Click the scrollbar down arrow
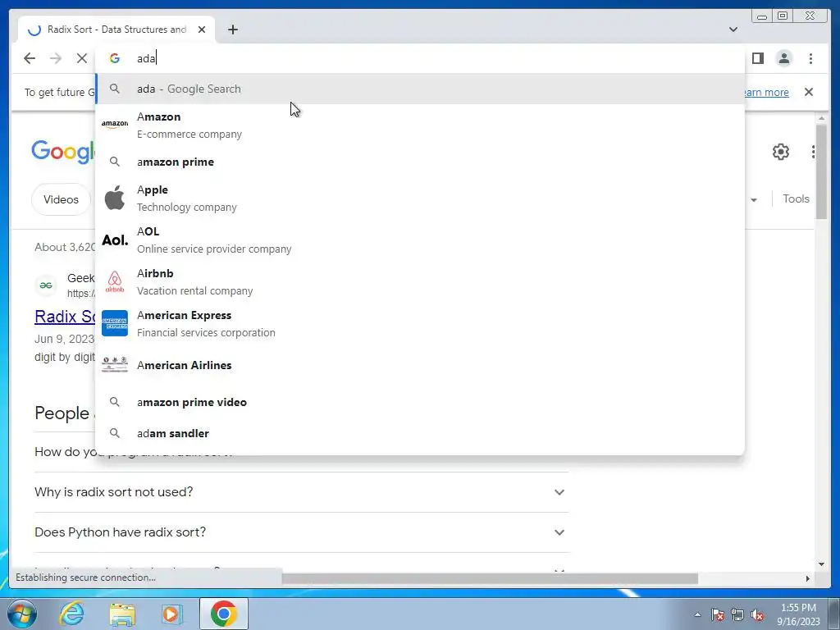Screen dimensions: 840x630 coord(821,564)
